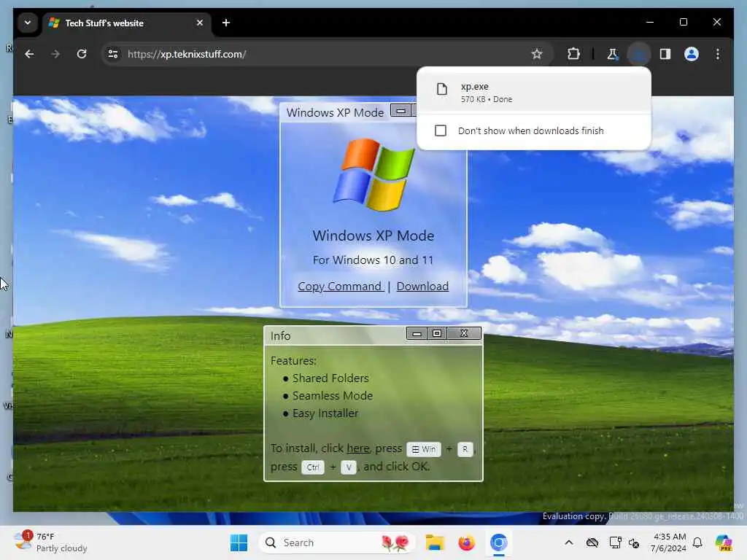Go back with the browser back arrow
This screenshot has height=560, width=747.
point(29,54)
